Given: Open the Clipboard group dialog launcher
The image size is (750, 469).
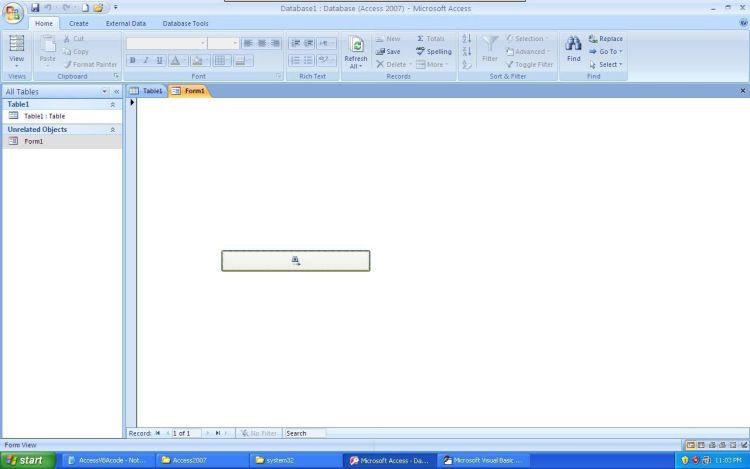Looking at the screenshot, I should click(116, 76).
